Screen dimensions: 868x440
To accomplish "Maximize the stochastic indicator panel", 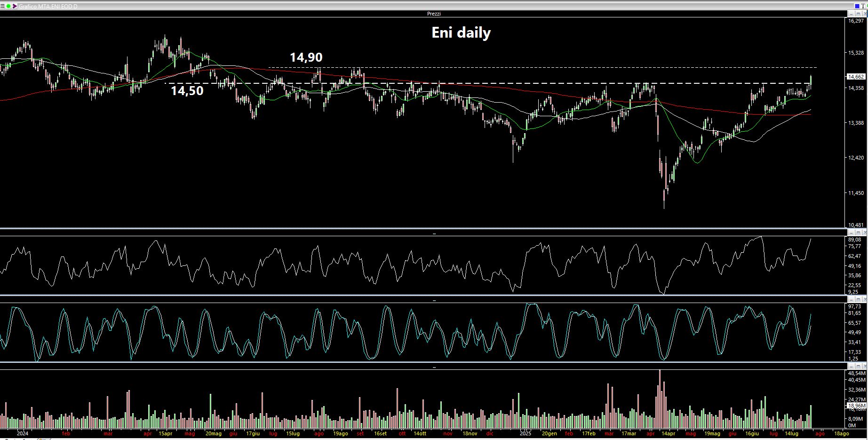I will point(858,299).
